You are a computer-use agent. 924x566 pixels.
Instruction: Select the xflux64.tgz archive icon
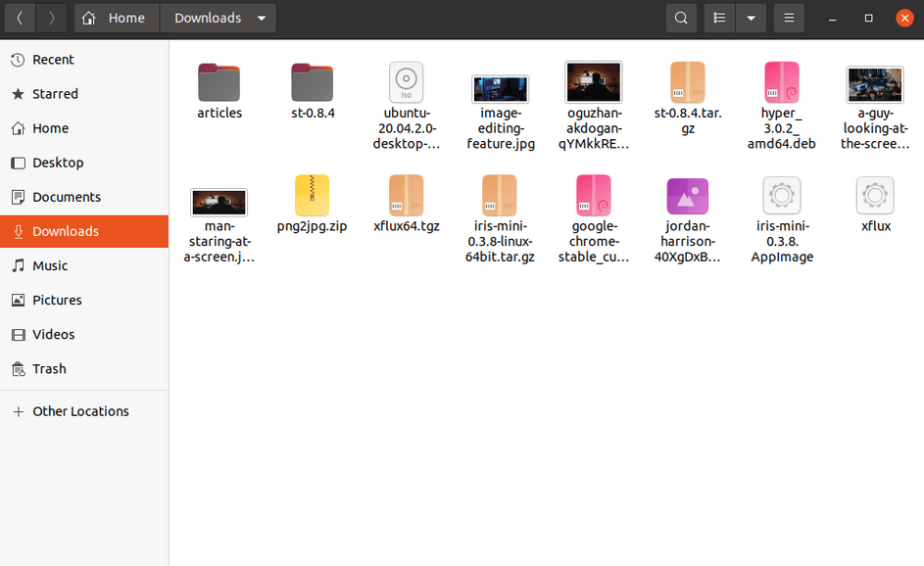tap(406, 196)
